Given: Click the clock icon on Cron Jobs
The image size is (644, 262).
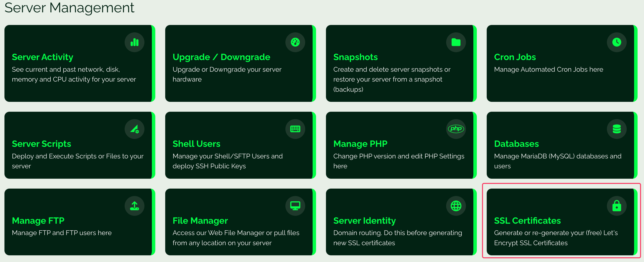Looking at the screenshot, I should [x=617, y=42].
